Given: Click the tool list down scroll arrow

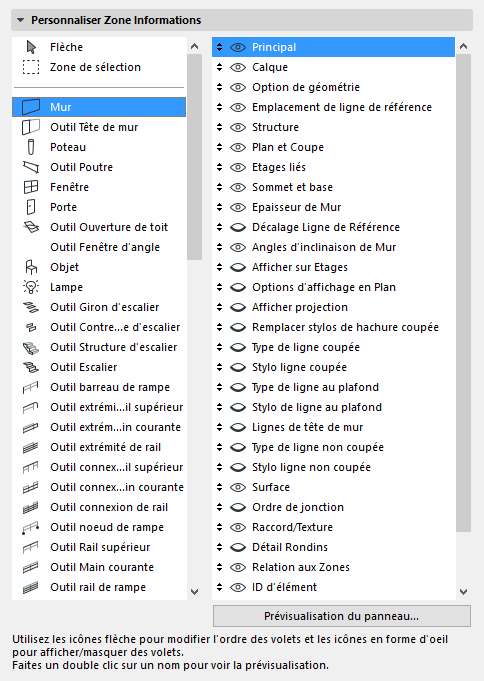Looking at the screenshot, I should click(x=195, y=592).
